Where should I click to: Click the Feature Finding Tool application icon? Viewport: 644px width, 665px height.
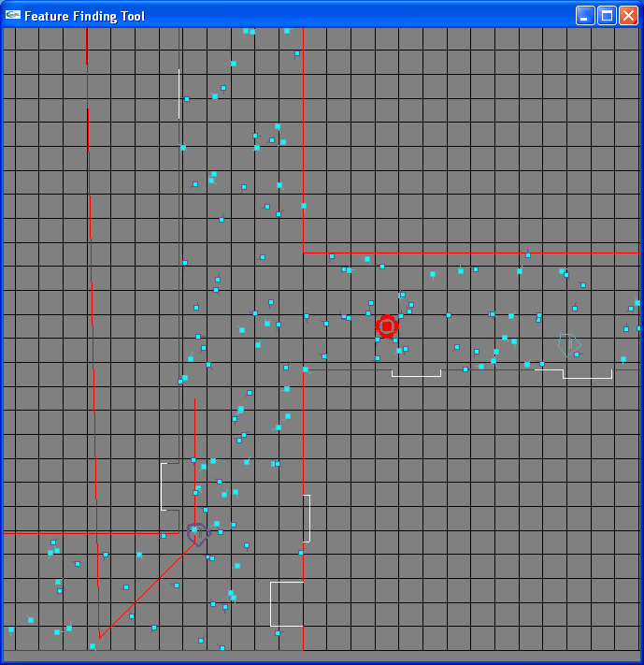pyautogui.click(x=13, y=15)
